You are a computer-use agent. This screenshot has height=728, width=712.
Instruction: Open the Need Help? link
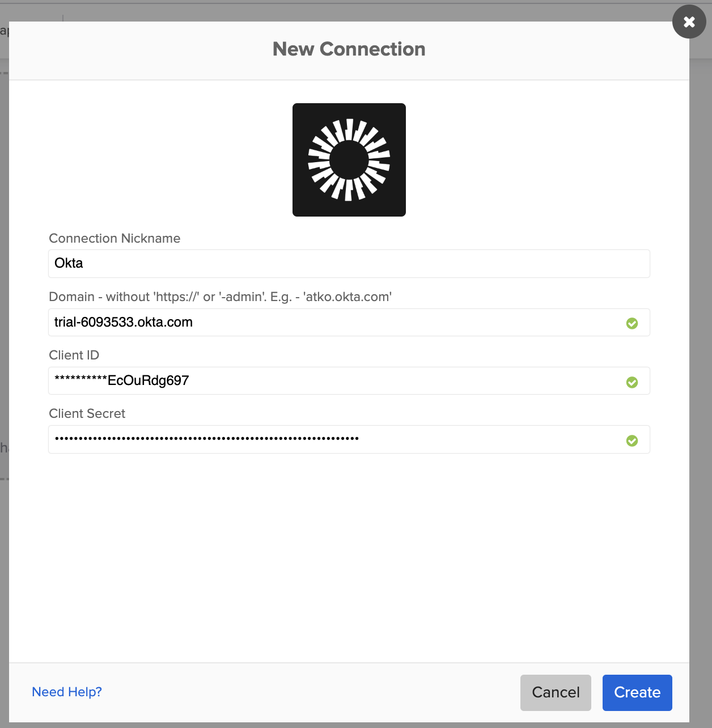point(67,692)
